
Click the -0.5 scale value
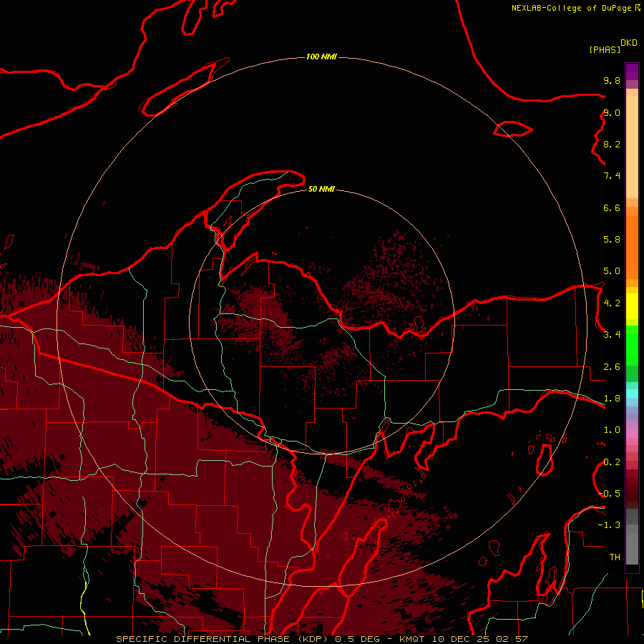pos(610,494)
